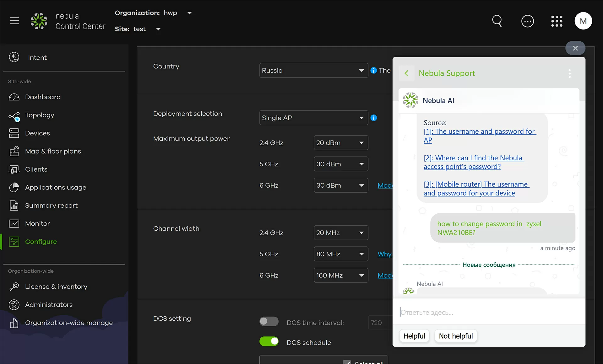The width and height of the screenshot is (603, 364).
Task: Click Model link beside 6 GHz 160 MHz
Action: click(385, 275)
